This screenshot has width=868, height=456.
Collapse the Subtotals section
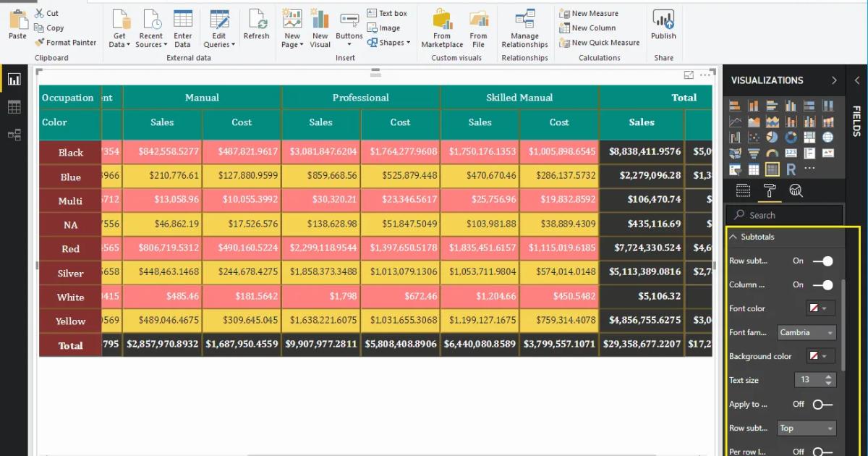click(x=733, y=237)
